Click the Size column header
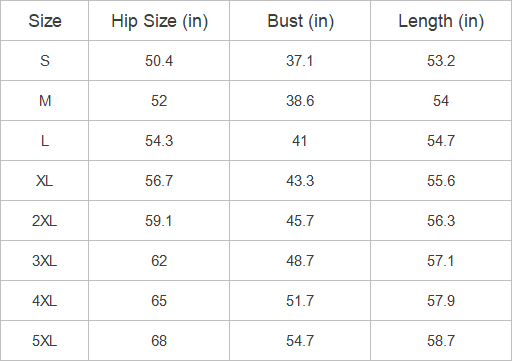The width and height of the screenshot is (512, 361). (x=45, y=21)
